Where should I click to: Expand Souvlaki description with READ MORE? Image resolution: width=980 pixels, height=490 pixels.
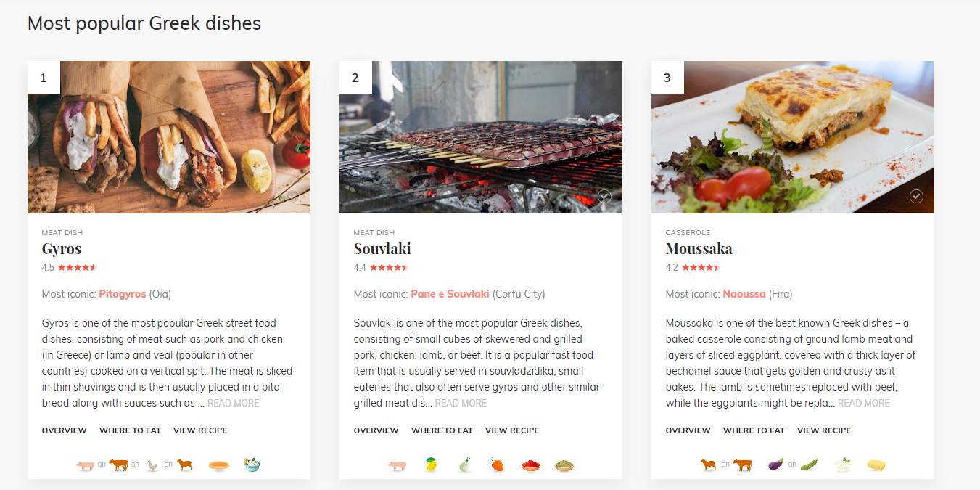pos(461,404)
